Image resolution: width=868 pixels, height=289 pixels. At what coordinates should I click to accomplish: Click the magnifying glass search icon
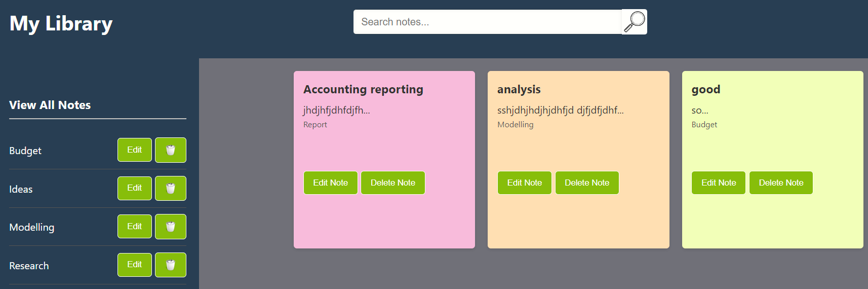coord(634,22)
